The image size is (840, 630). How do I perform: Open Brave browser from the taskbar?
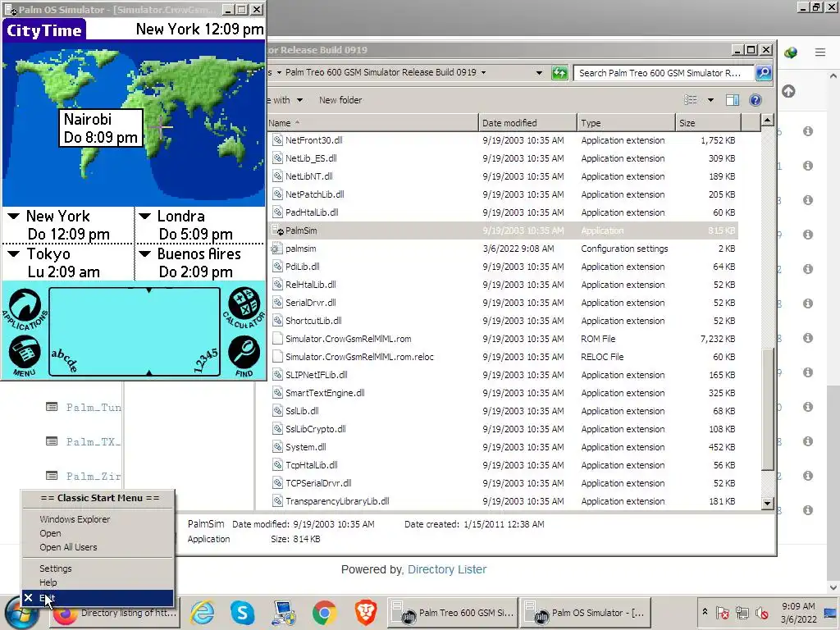365,612
